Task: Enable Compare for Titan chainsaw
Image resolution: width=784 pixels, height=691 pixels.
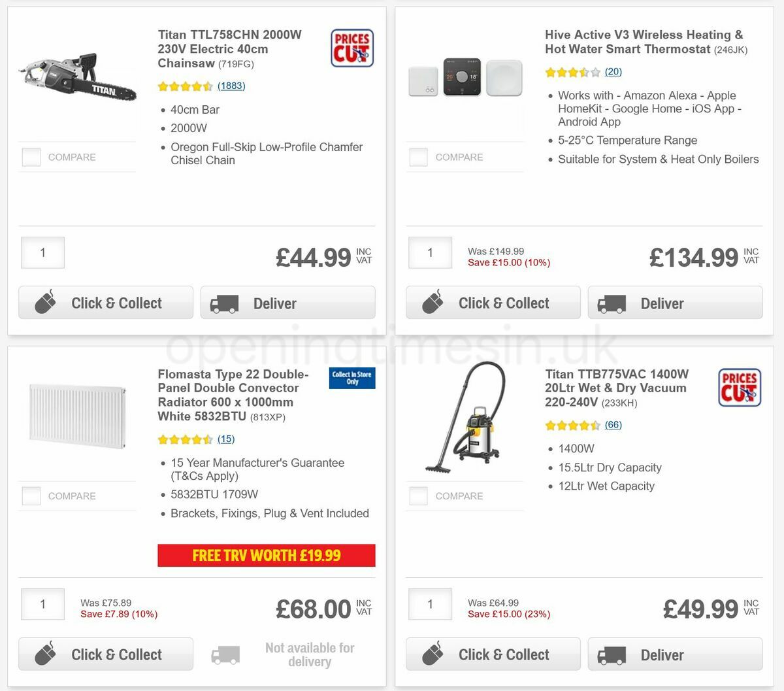Action: click(x=31, y=157)
